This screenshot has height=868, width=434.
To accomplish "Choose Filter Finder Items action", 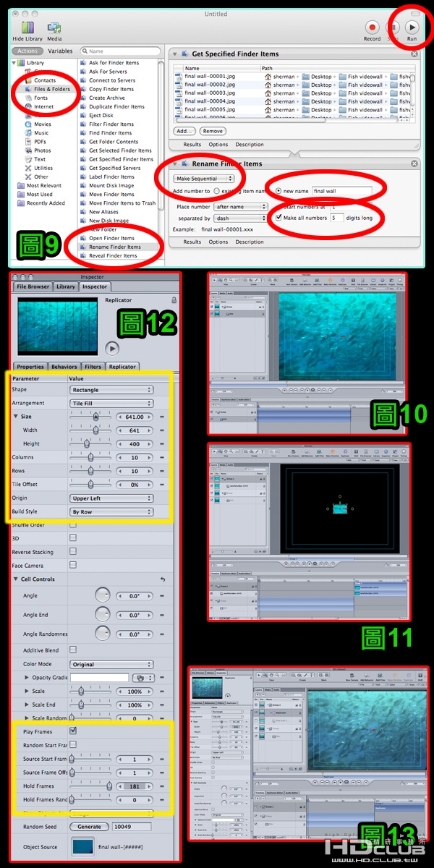I will coord(111,124).
